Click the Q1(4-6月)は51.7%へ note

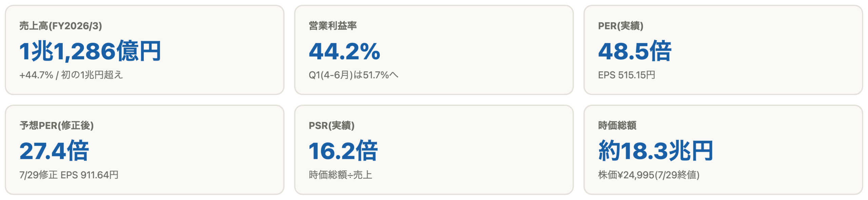(353, 75)
